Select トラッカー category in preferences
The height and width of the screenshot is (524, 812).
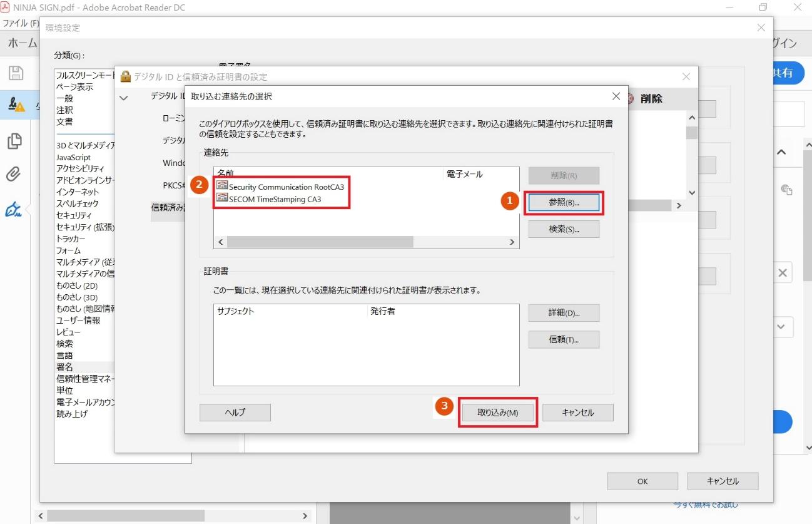(71, 239)
